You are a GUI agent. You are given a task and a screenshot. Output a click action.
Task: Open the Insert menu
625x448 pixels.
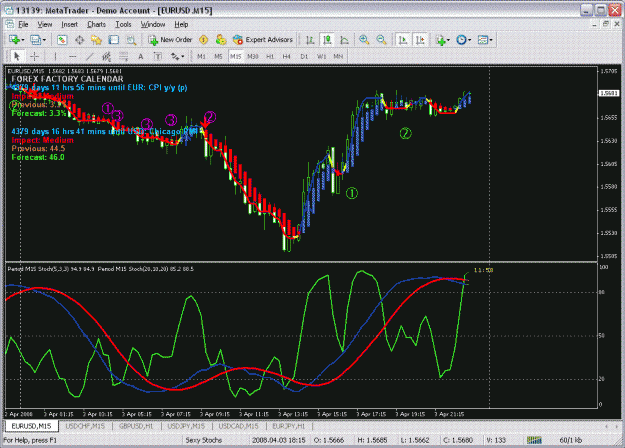pyautogui.click(x=69, y=25)
